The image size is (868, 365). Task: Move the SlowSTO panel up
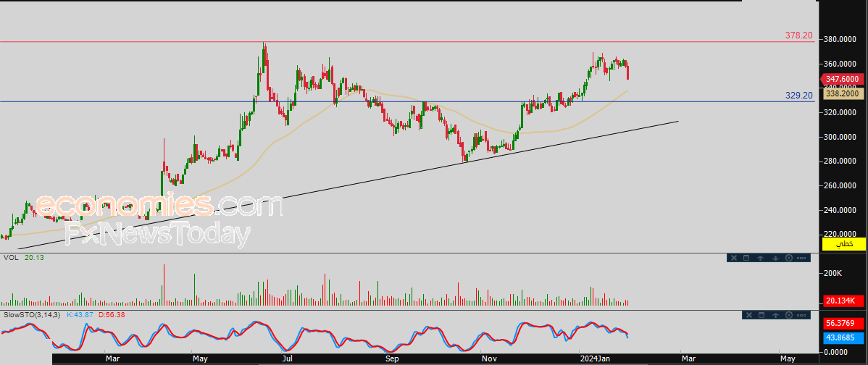775,315
